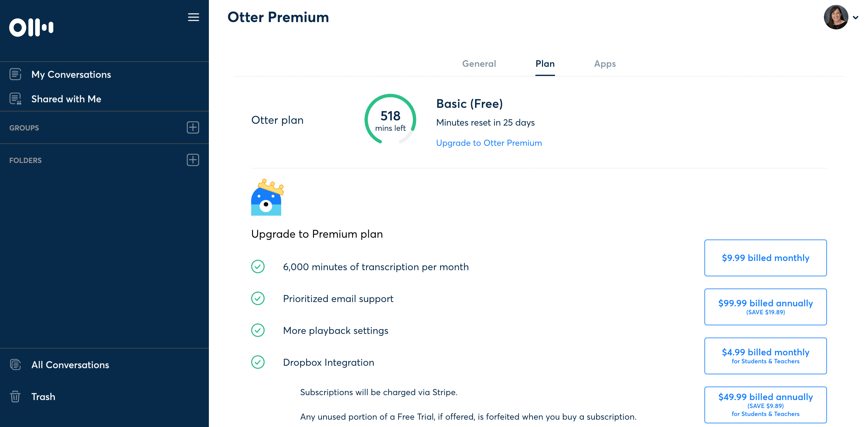Viewport: 868px width, 427px height.
Task: Click checkmark beside Prioritized email support
Action: [258, 298]
